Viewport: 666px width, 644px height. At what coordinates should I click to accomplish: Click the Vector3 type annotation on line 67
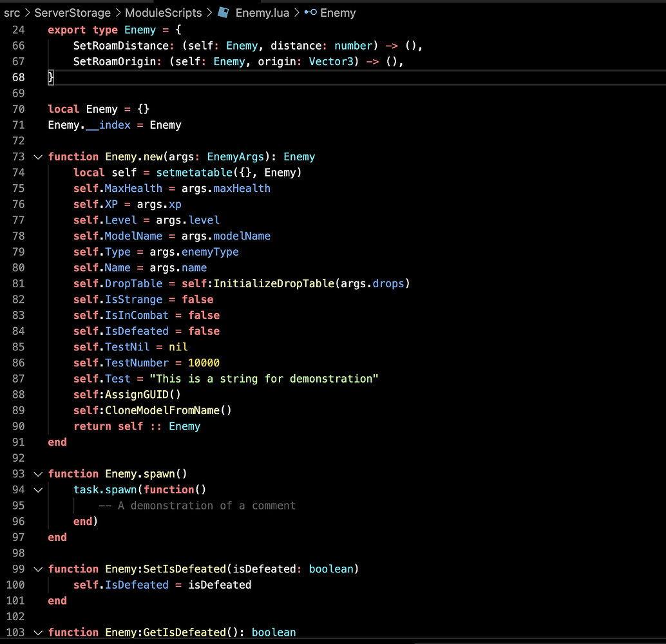(330, 61)
